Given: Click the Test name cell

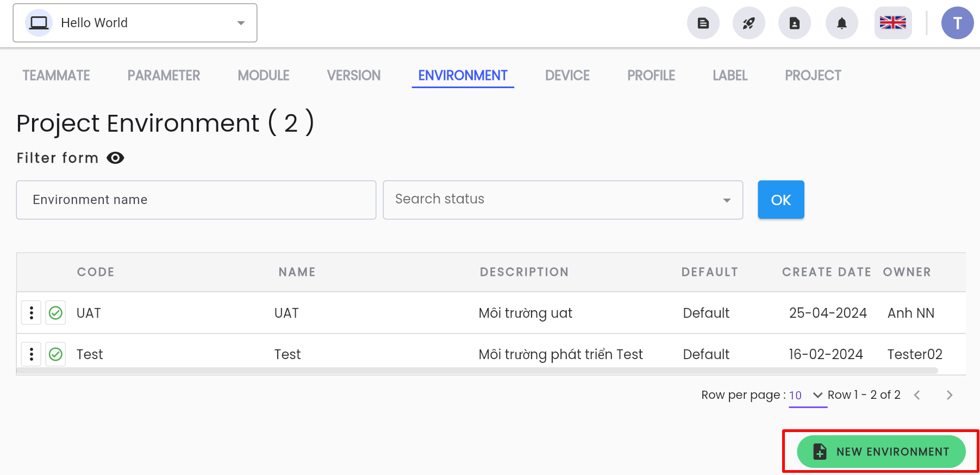Looking at the screenshot, I should click(x=288, y=354).
